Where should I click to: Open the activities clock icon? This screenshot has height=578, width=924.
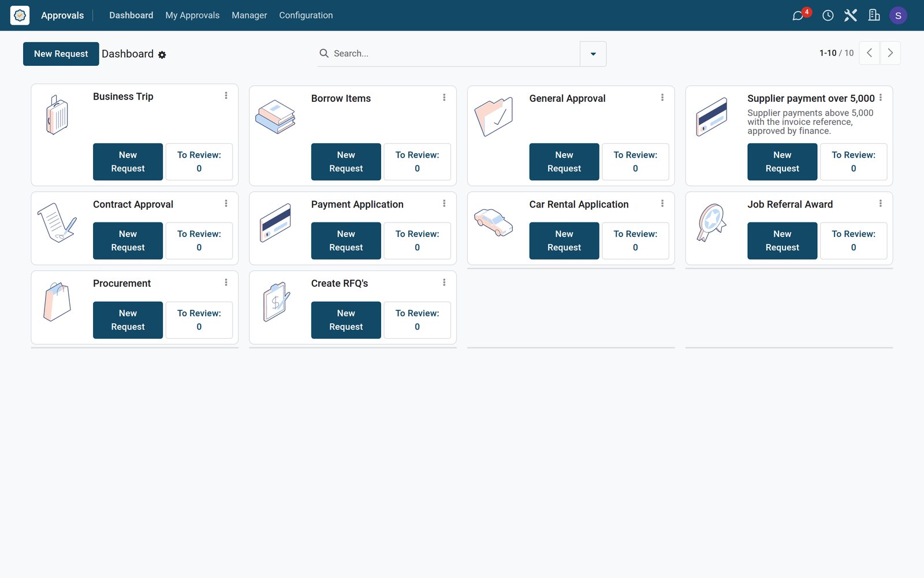(x=828, y=16)
